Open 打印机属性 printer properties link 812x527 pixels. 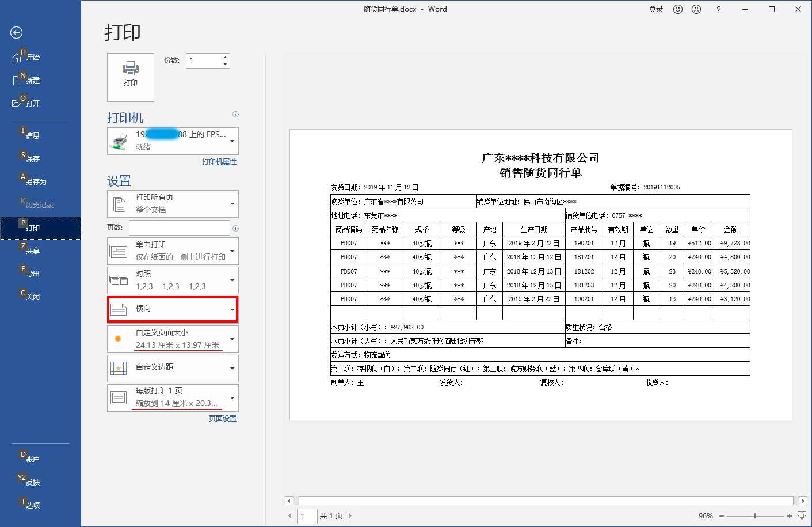pyautogui.click(x=219, y=162)
